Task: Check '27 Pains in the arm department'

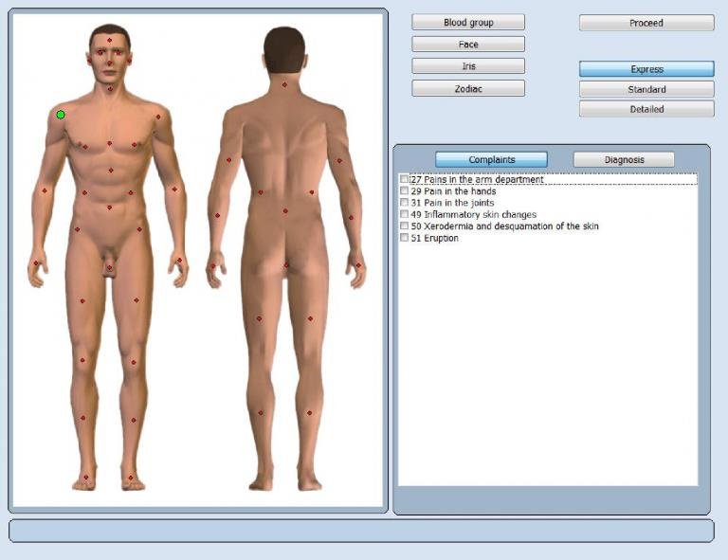Action: tap(405, 179)
